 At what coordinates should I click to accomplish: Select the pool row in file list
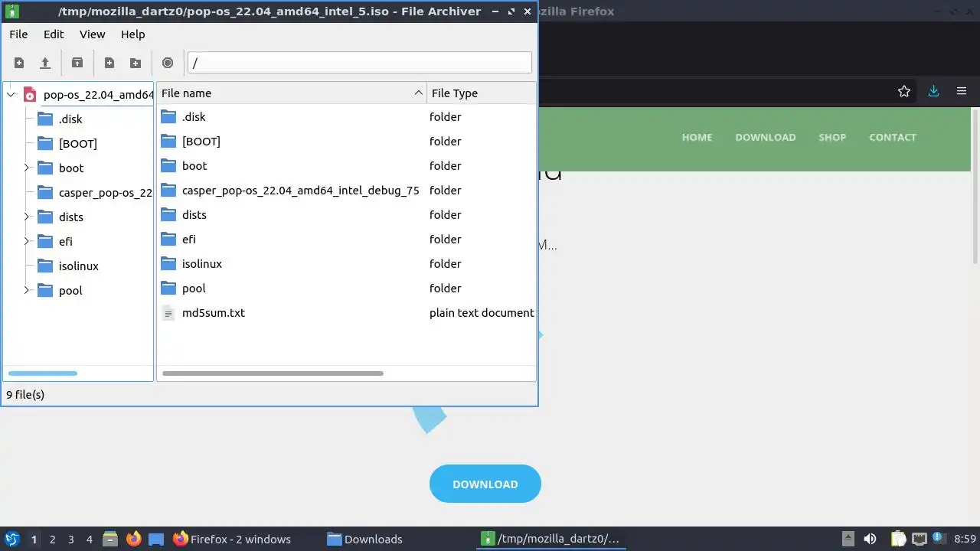tap(346, 289)
